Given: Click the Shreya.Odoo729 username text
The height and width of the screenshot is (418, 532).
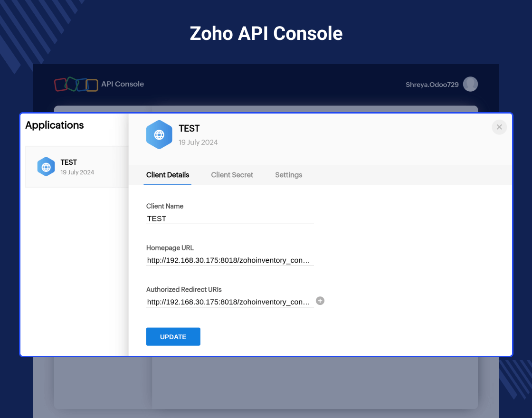Looking at the screenshot, I should click(x=432, y=85).
